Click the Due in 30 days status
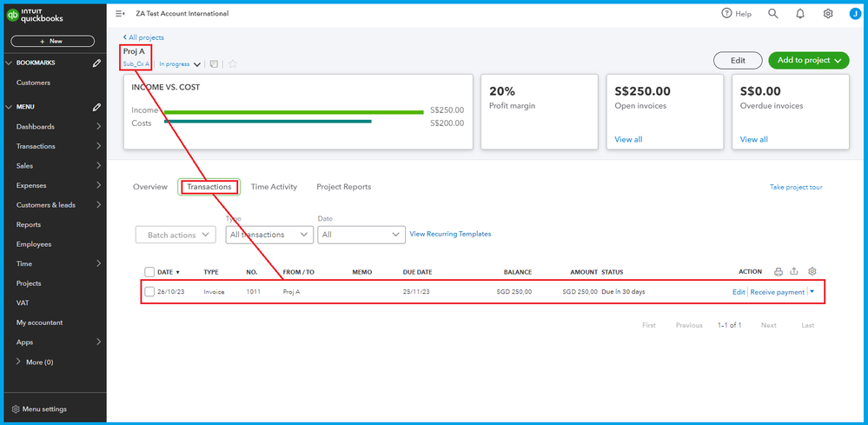This screenshot has width=868, height=425. tap(623, 292)
